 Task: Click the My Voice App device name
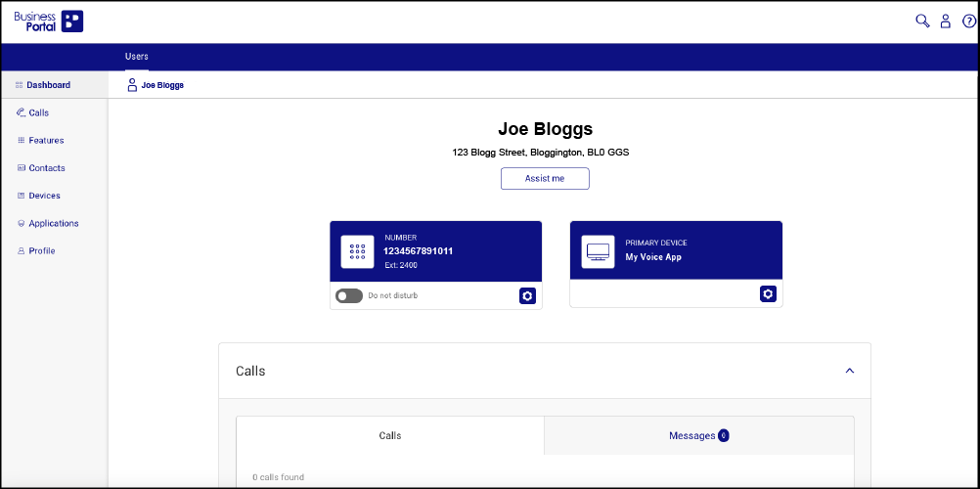(653, 257)
